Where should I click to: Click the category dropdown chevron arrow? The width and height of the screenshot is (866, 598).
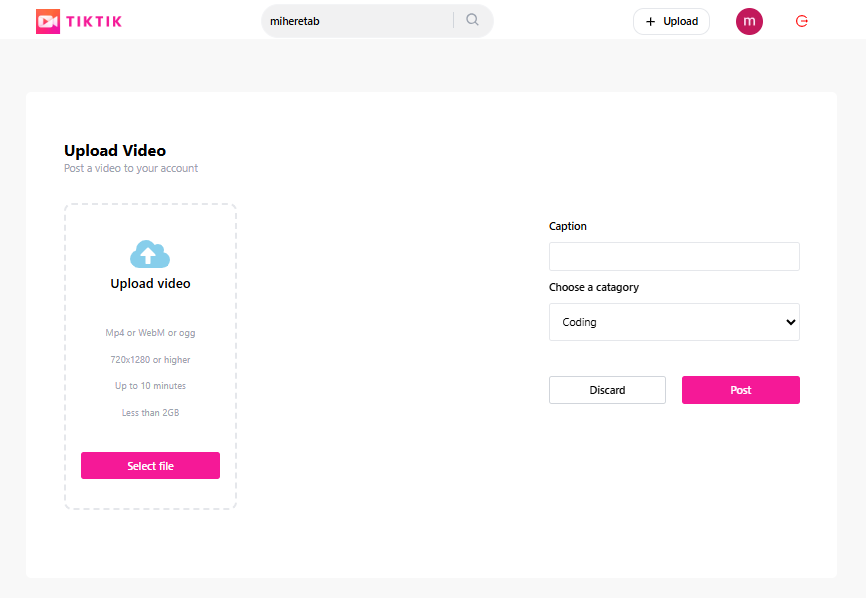[x=790, y=322]
